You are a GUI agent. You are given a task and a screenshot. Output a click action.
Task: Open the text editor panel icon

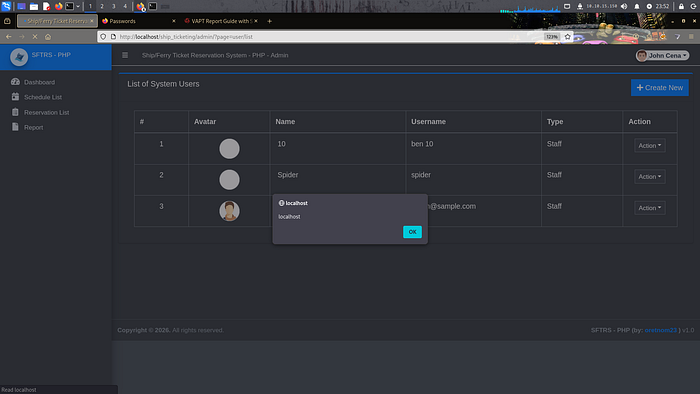point(46,6)
